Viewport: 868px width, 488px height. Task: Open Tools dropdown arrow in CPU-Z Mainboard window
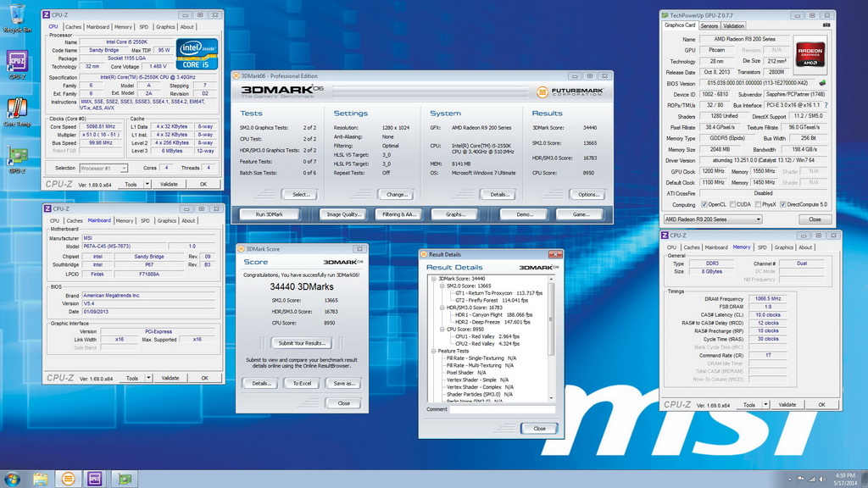(148, 378)
